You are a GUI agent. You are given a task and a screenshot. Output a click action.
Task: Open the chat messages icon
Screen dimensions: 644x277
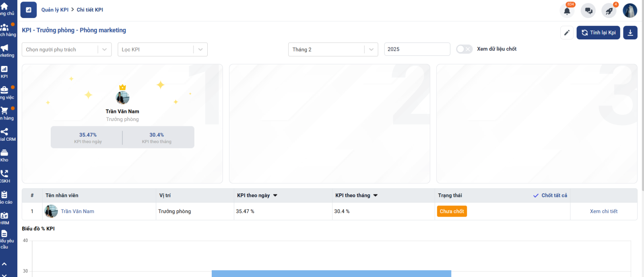[x=588, y=11]
